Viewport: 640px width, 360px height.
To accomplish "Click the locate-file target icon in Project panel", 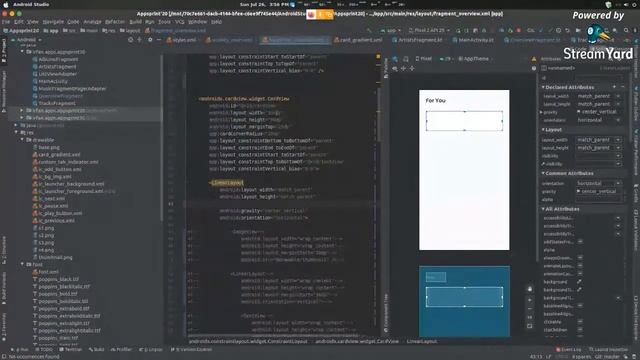I will click(x=130, y=40).
